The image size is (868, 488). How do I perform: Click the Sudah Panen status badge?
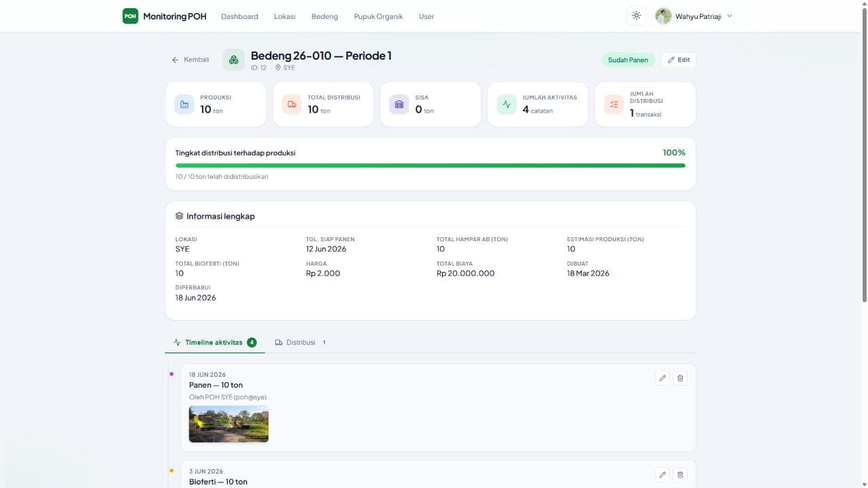point(628,60)
